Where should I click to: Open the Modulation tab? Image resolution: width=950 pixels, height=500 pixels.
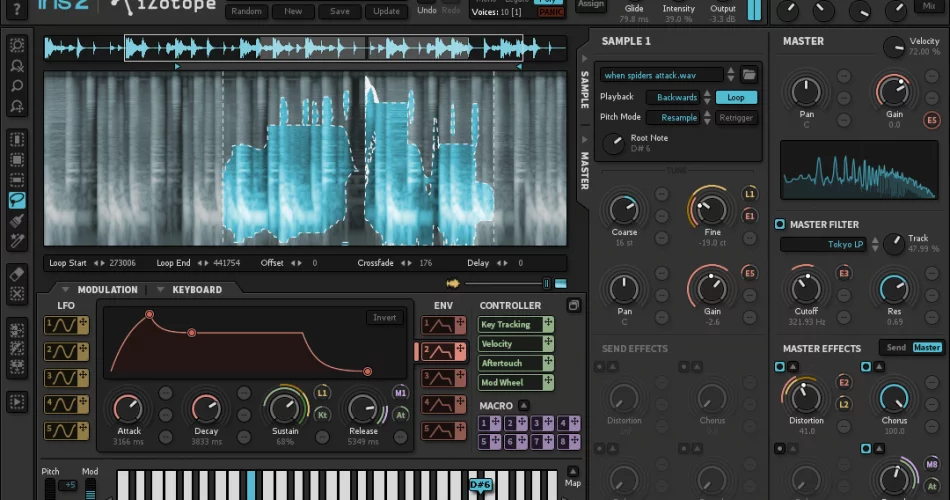[x=107, y=290]
